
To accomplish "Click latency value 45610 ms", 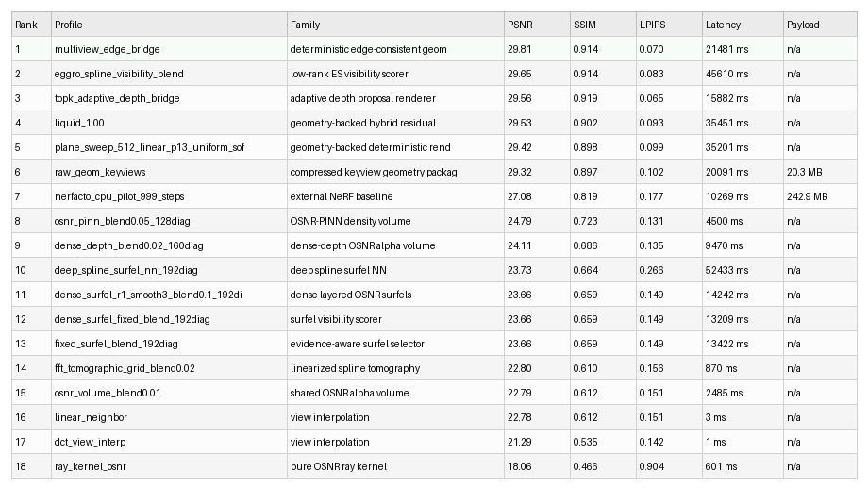I will coord(726,74).
